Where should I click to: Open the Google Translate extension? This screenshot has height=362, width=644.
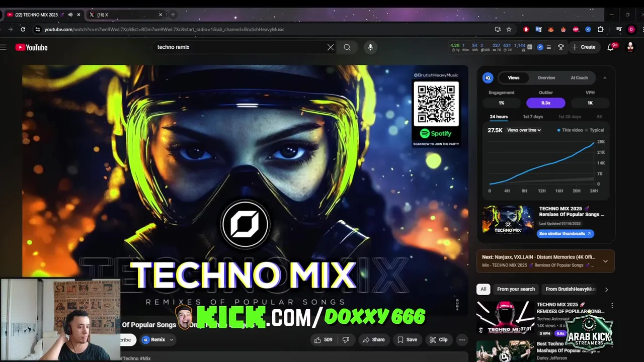tap(538, 29)
